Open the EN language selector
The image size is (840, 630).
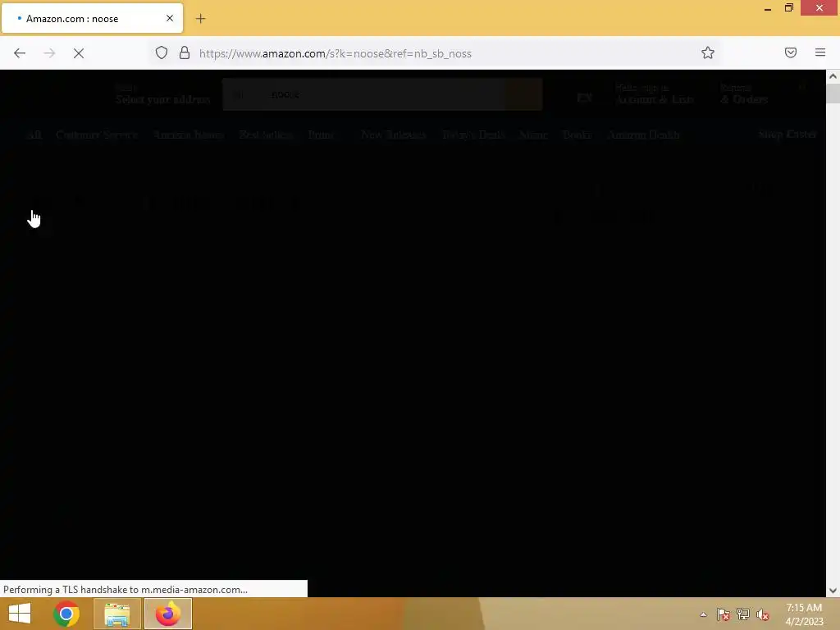584,98
